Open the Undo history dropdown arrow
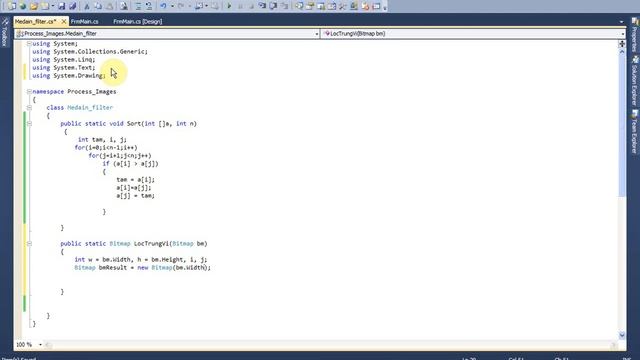 point(172,6)
